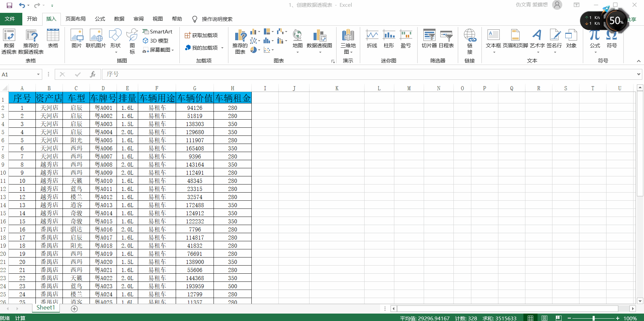The height and width of the screenshot is (321, 644).
Task: Insert a hyperlink (链接)
Action: [x=470, y=42]
